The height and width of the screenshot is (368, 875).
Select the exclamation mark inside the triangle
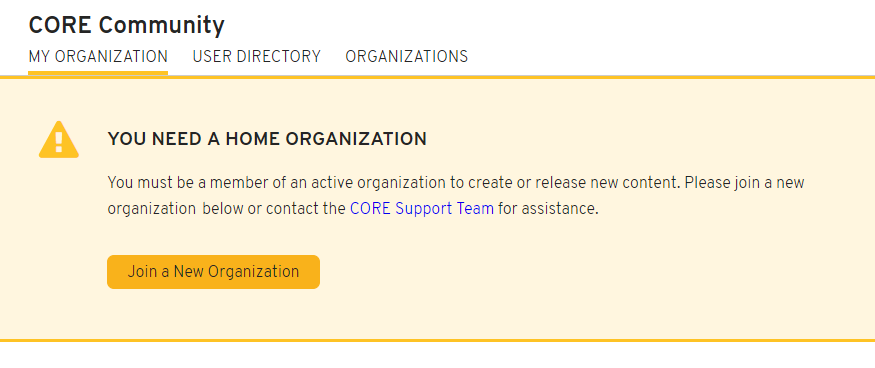(59, 141)
